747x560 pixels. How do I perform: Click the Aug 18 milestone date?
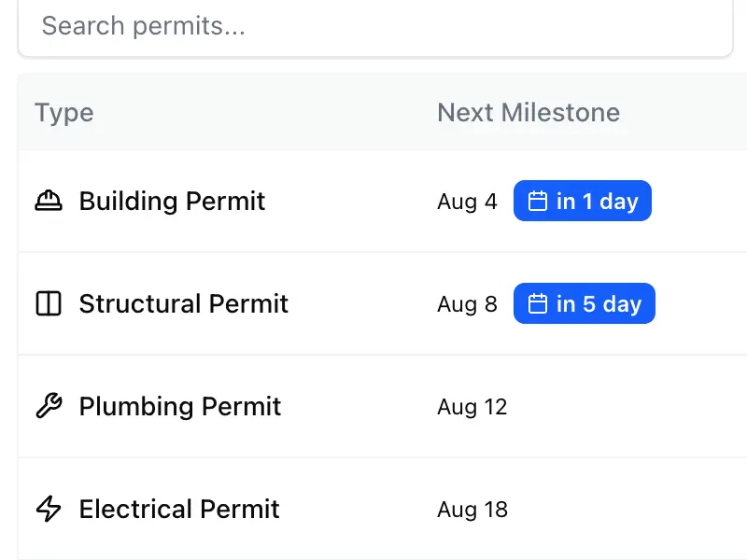472,509
